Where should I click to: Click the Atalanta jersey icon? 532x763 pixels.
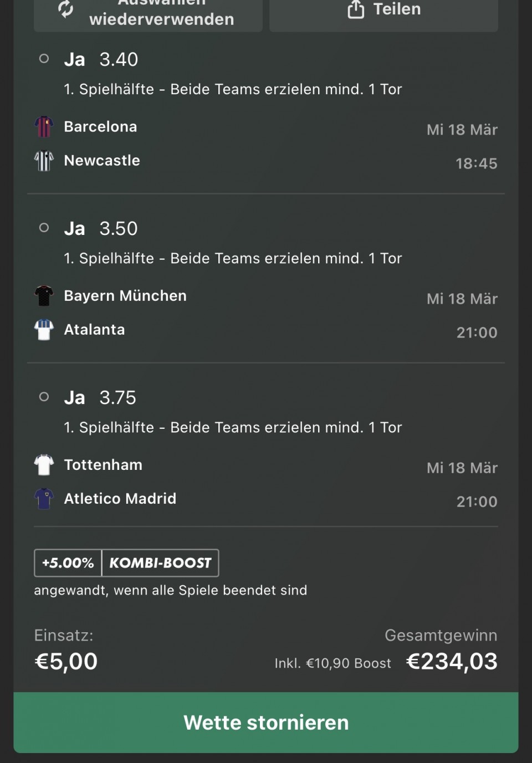[x=44, y=330]
